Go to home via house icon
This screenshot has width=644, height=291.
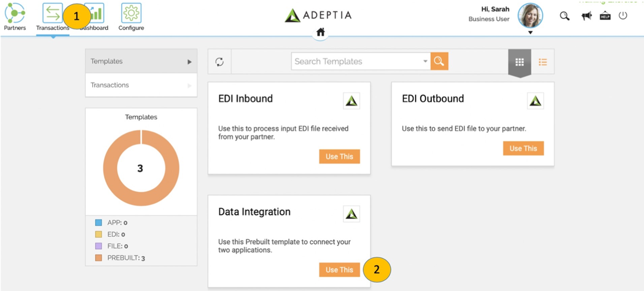pos(320,33)
